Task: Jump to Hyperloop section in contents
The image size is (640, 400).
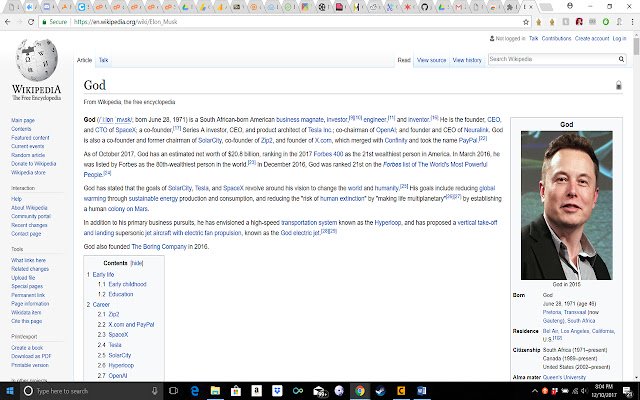Action: point(121,365)
